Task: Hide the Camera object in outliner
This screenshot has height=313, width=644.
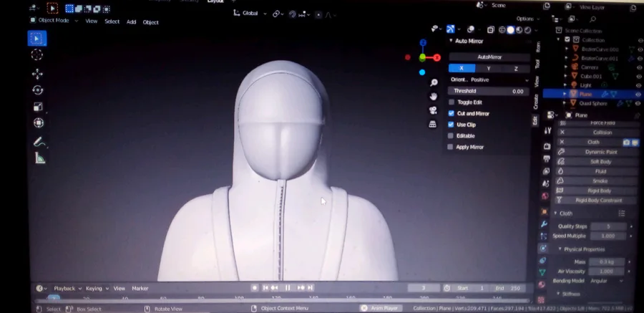Action: (x=640, y=67)
